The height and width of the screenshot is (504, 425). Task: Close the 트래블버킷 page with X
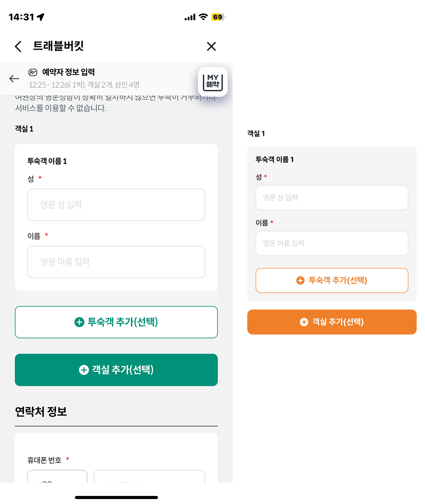pyautogui.click(x=211, y=46)
